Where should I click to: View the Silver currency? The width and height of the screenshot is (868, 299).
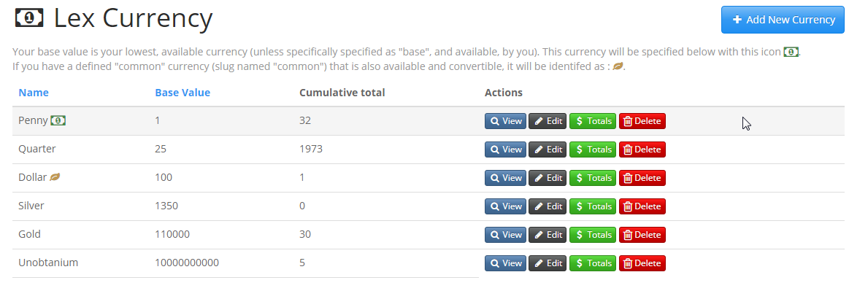[x=505, y=206]
